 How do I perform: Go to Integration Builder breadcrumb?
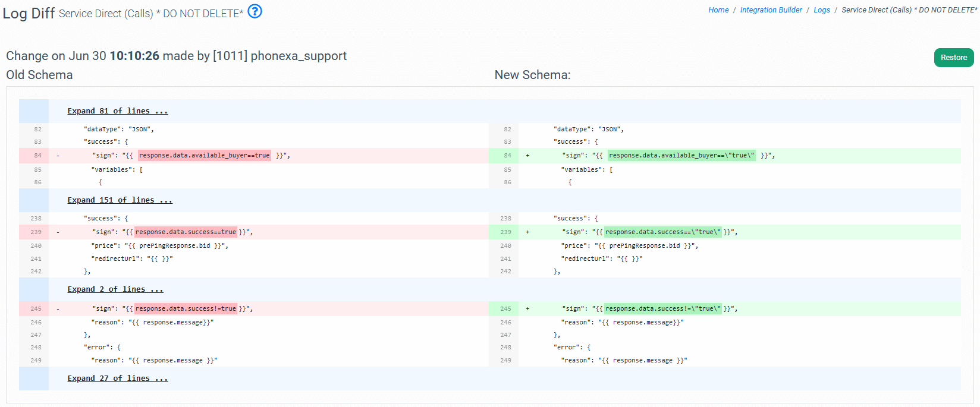coord(771,10)
